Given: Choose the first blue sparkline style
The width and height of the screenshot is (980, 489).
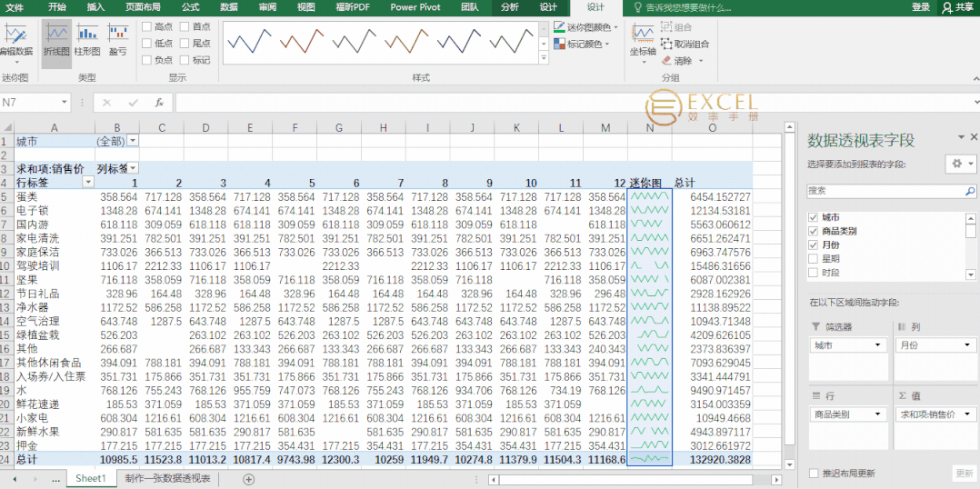Looking at the screenshot, I should click(x=249, y=42).
